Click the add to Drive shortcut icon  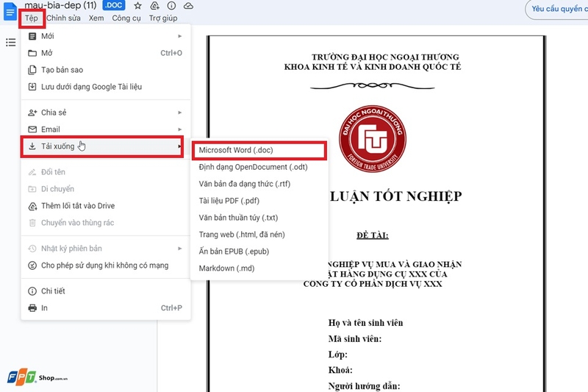[x=154, y=6]
